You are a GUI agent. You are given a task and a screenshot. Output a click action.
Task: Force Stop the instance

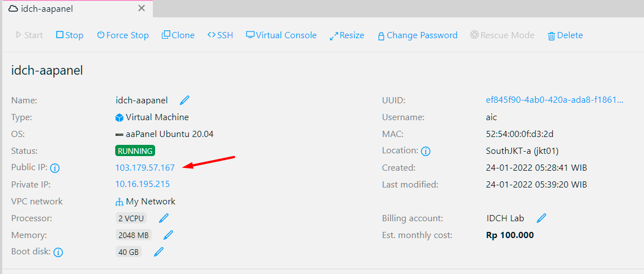[123, 35]
